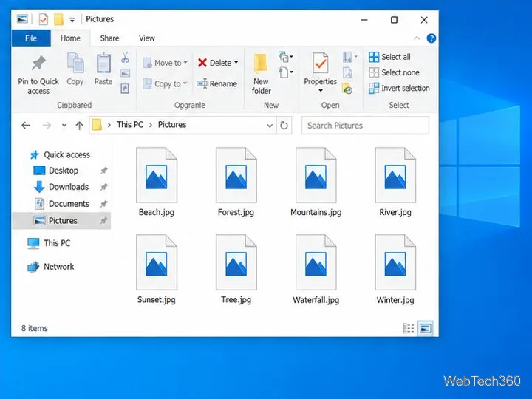Open the Recent locations dropdown arrow
The width and height of the screenshot is (532, 399).
64,125
